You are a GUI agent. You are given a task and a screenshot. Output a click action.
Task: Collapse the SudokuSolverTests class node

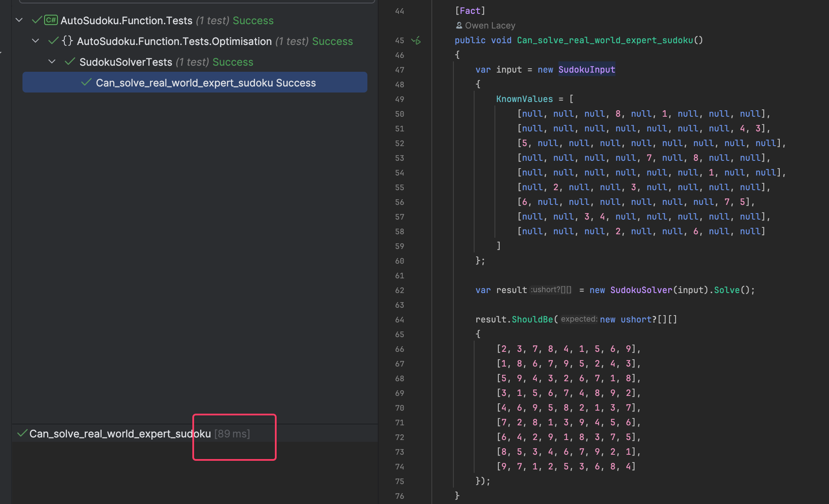52,61
